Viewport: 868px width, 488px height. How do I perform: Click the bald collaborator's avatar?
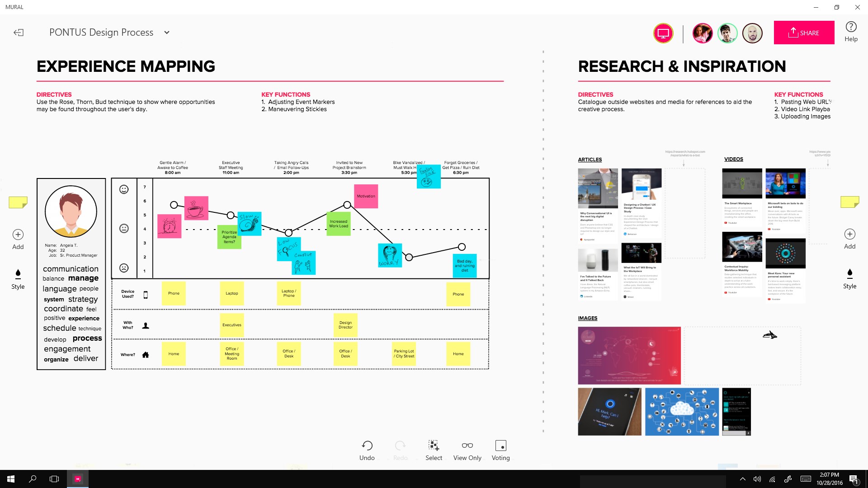(752, 33)
